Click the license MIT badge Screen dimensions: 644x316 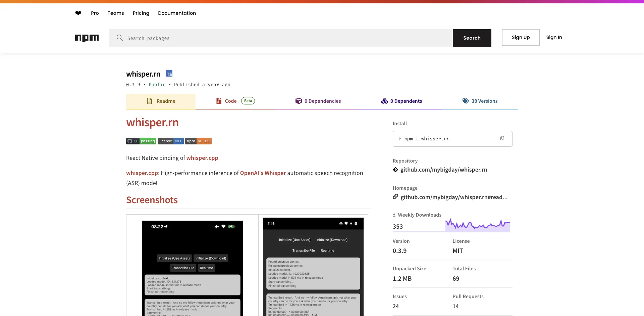(170, 141)
